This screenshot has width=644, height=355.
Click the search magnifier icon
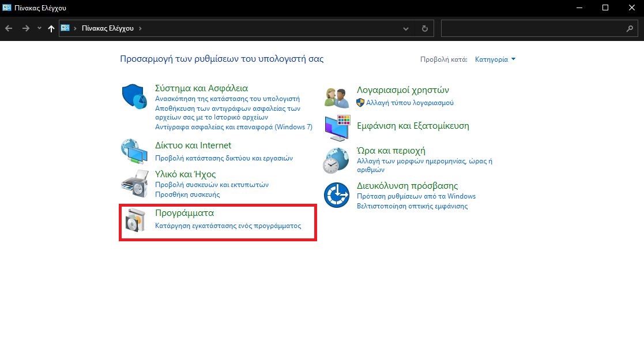tap(630, 28)
